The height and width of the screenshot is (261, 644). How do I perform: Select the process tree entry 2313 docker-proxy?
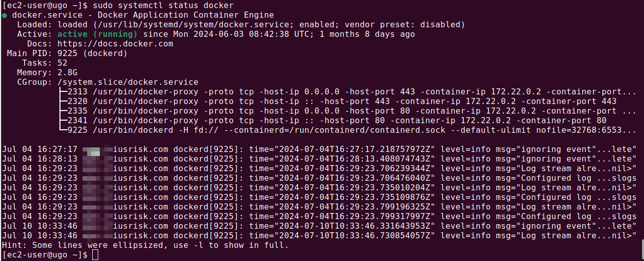[347, 92]
